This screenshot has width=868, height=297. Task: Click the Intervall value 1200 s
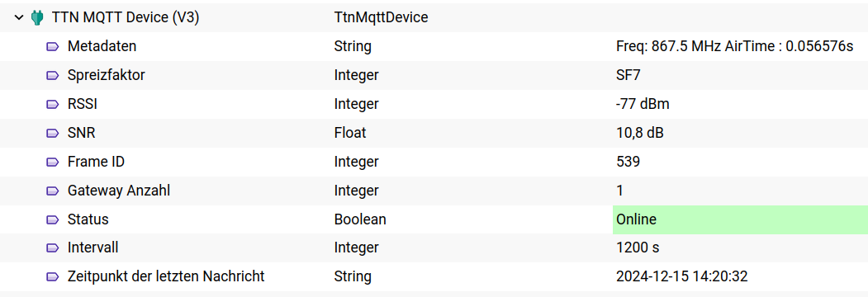click(638, 247)
